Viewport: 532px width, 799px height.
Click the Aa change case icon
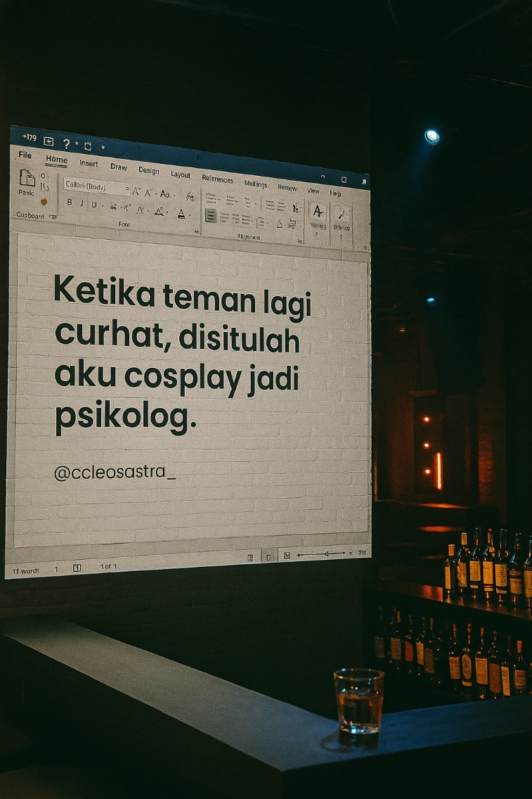[165, 194]
